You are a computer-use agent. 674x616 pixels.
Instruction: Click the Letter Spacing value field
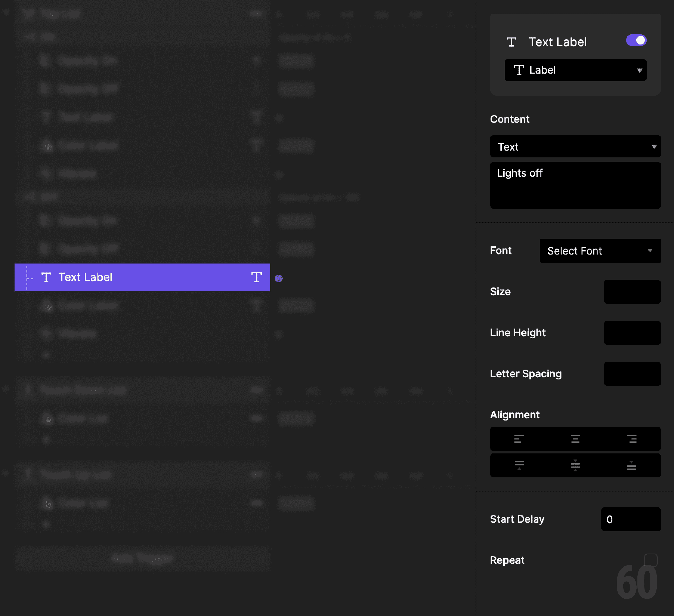pos(632,373)
